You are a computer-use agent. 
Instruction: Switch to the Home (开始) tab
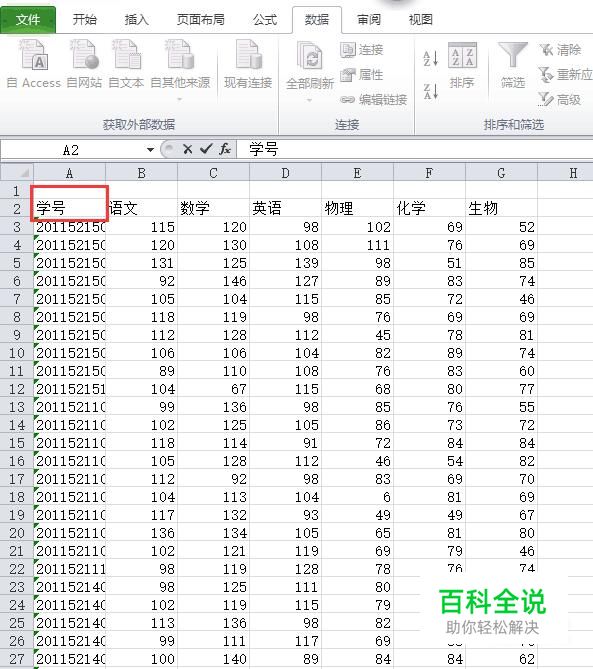tap(84, 20)
